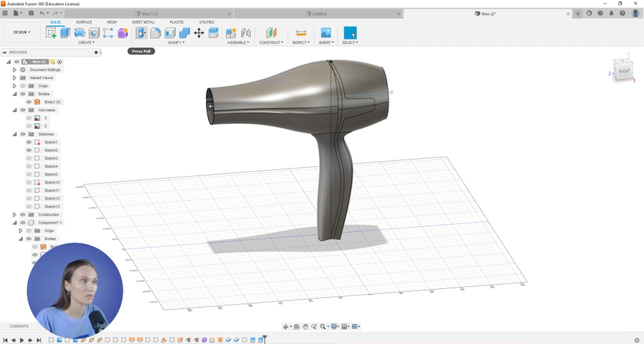Select the Extrude tool

coord(65,33)
